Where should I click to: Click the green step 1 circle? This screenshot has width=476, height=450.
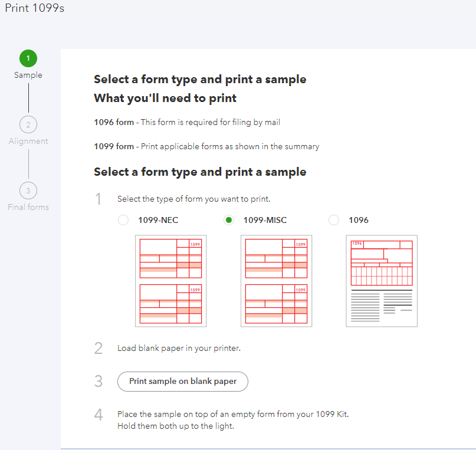coord(28,58)
